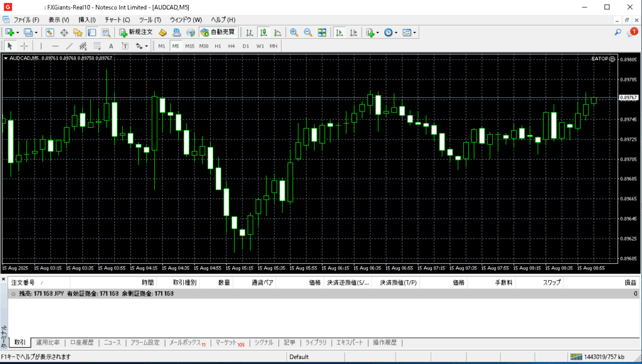The width and height of the screenshot is (642, 364).
Task: Click the Zoom In magnifier icon
Action: (x=293, y=32)
